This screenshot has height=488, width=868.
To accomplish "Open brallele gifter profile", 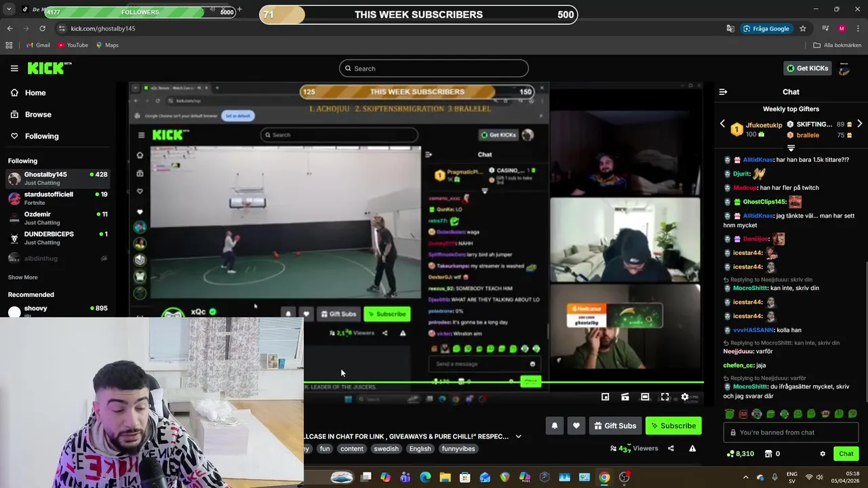I will pos(808,136).
